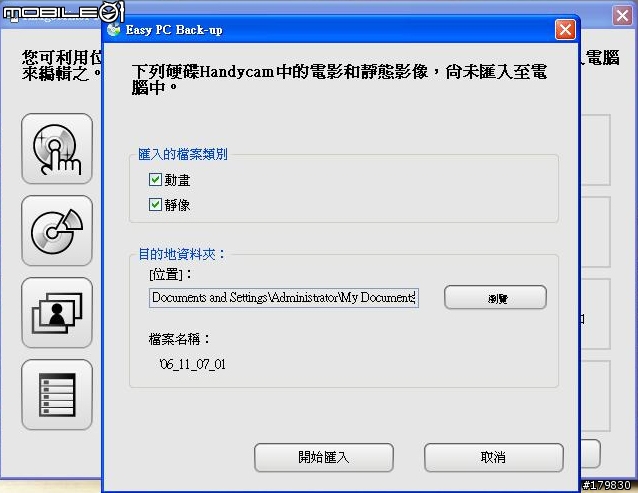Image resolution: width=638 pixels, height=493 pixels.
Task: Uncheck the 靜像 (still images) checkbox
Action: [x=155, y=204]
